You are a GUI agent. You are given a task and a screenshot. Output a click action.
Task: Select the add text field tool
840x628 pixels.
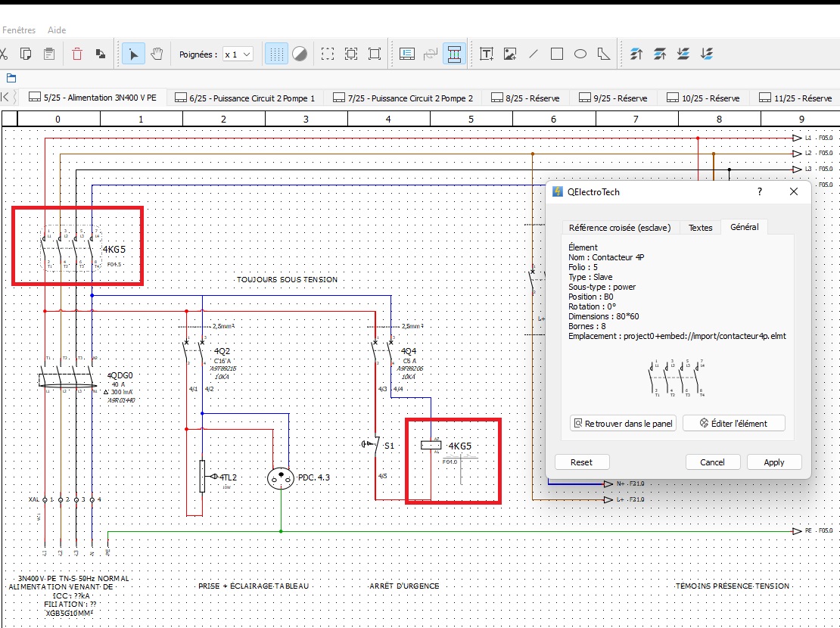coord(487,54)
